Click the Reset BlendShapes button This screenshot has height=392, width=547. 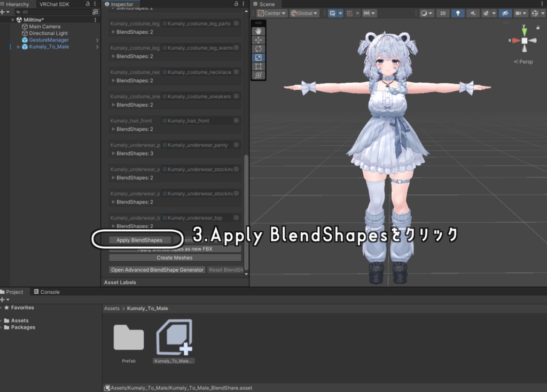click(226, 270)
